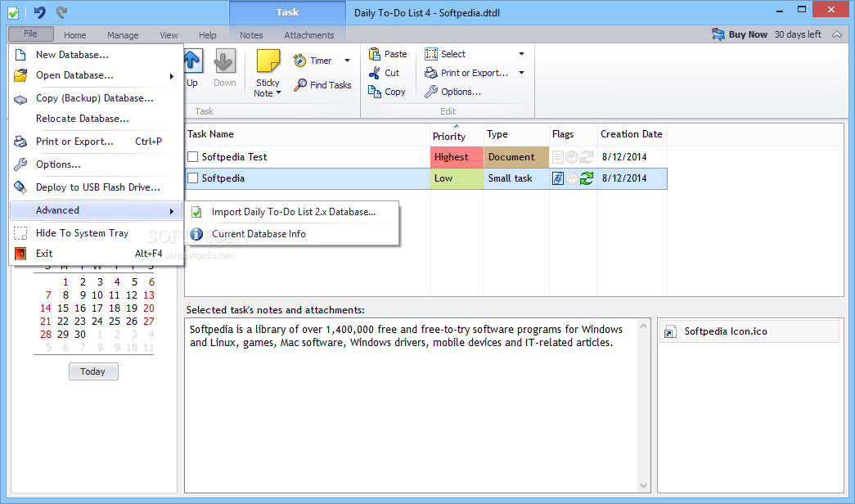Check the Softpedia Test task checkbox
855x504 pixels.
pos(192,156)
